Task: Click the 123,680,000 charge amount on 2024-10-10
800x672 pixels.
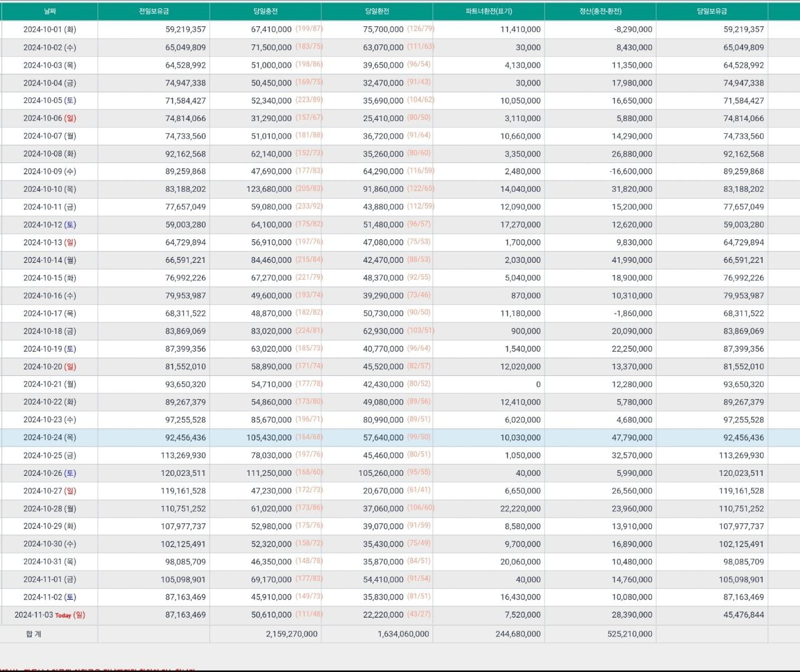Action: (x=269, y=189)
